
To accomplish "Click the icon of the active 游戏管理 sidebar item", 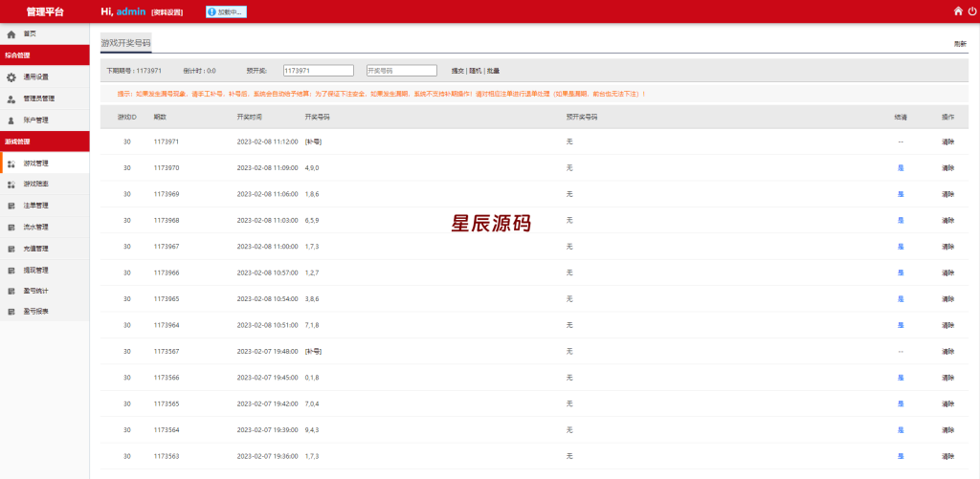I will pos(11,163).
